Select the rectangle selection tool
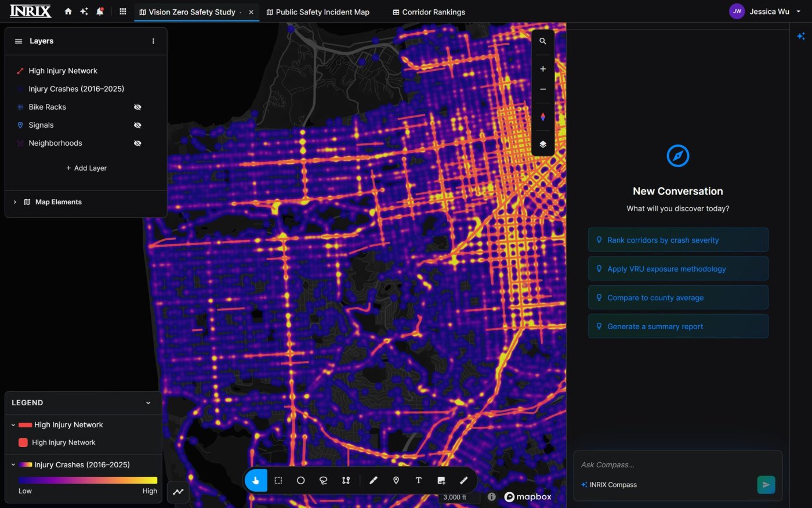The height and width of the screenshot is (508, 812). tap(278, 481)
